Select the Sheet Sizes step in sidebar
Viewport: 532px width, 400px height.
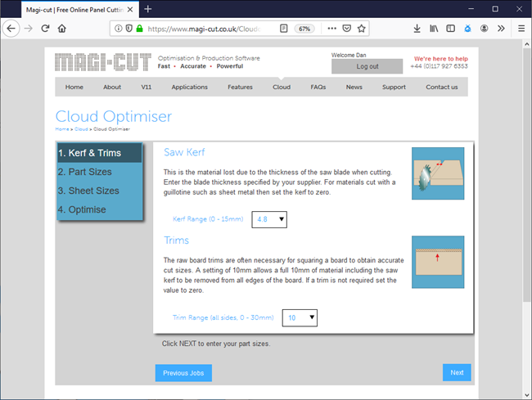click(88, 191)
